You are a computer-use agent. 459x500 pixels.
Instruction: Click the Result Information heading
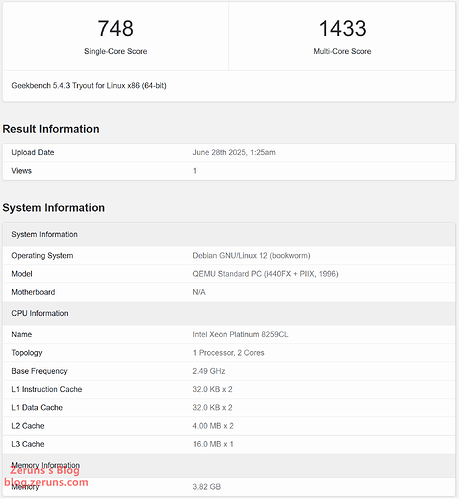[x=51, y=129]
